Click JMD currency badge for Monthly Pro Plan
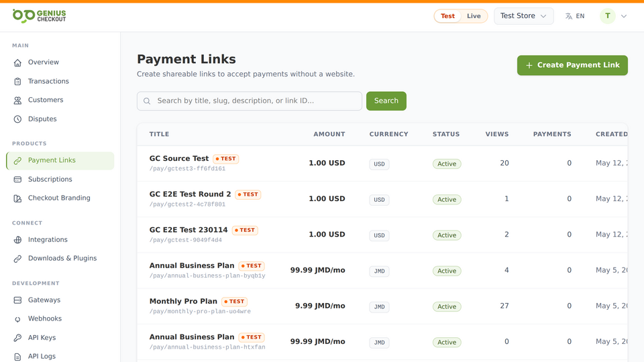 pos(379,307)
